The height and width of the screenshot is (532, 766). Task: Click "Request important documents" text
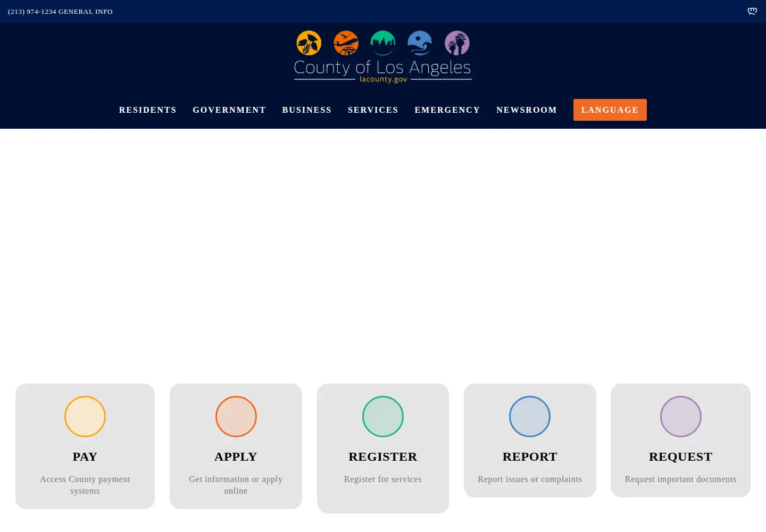(x=681, y=479)
